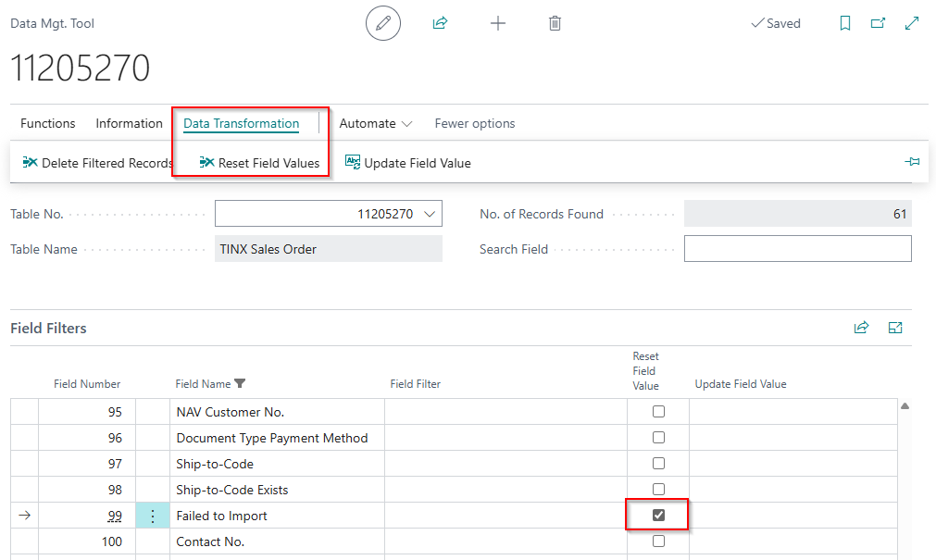Click the Failed to Import field name
Screen dimensions: 936x560
[x=221, y=516]
